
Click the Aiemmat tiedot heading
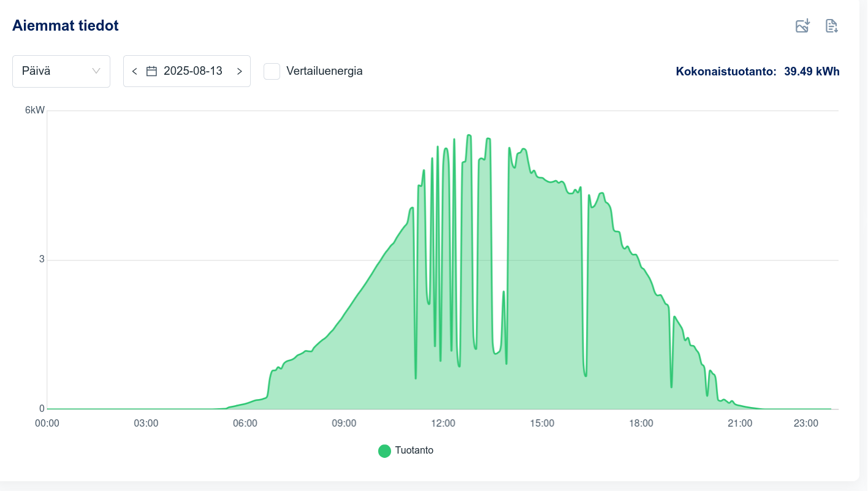tap(65, 26)
